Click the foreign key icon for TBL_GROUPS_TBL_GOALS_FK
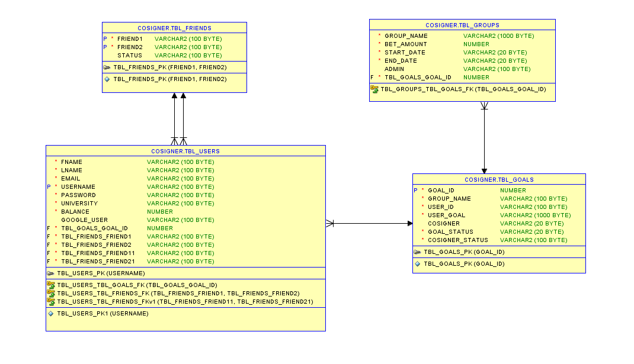This screenshot has width=634, height=364. pyautogui.click(x=374, y=89)
